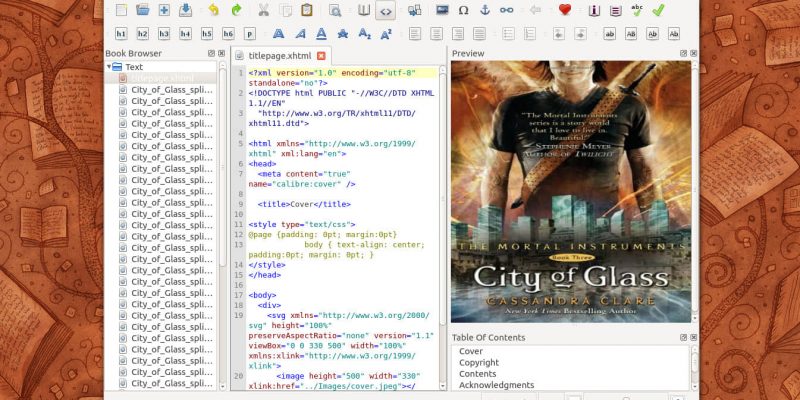This screenshot has height=400, width=800.
Task: Insert an image file
Action: [x=442, y=10]
